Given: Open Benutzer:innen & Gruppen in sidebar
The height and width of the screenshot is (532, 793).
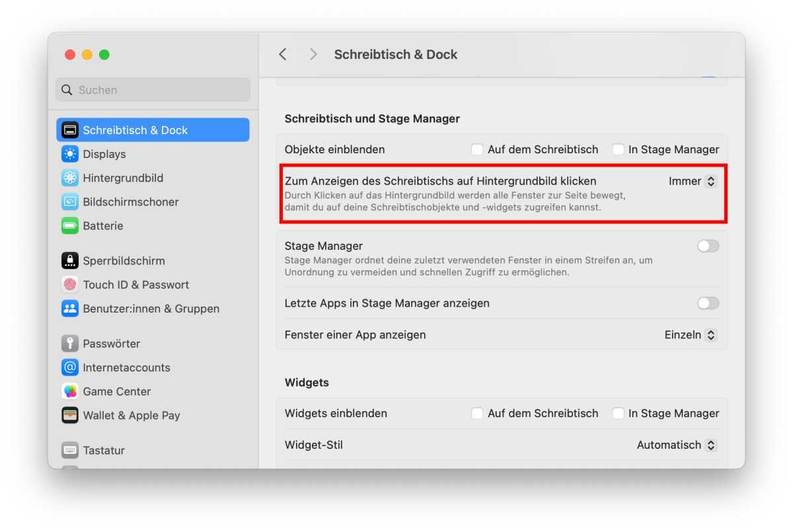Looking at the screenshot, I should coord(151,309).
